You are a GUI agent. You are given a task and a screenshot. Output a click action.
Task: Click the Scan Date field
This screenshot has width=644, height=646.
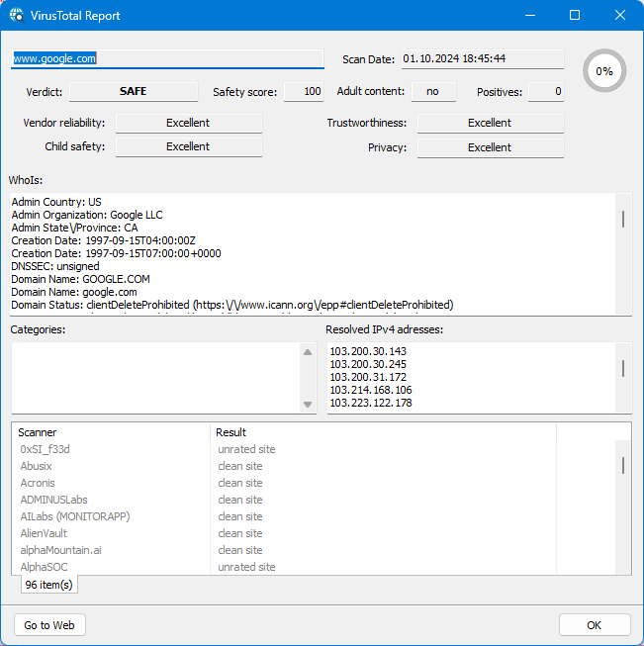(483, 58)
